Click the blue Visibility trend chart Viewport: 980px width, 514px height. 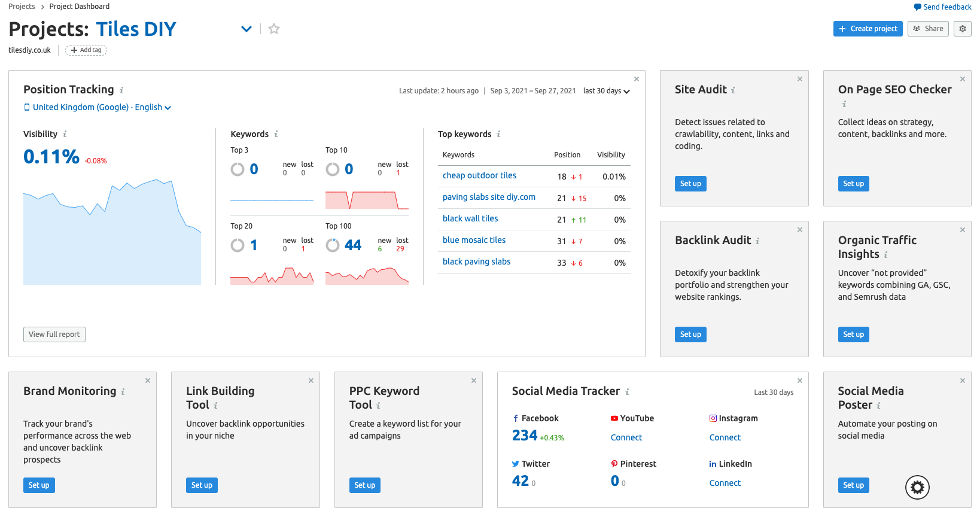[x=112, y=232]
